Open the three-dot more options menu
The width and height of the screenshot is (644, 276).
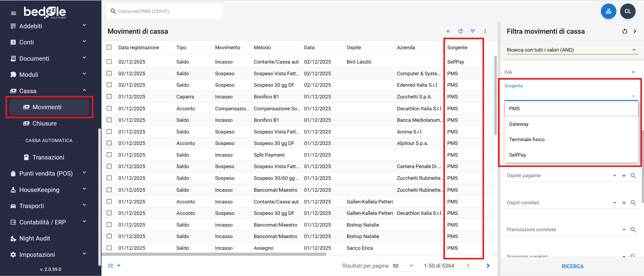click(x=485, y=31)
